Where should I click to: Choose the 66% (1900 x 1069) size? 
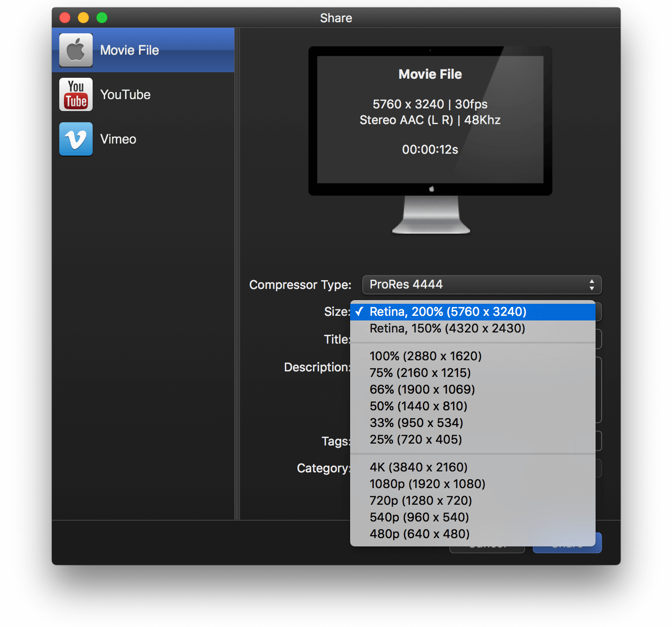click(x=472, y=389)
